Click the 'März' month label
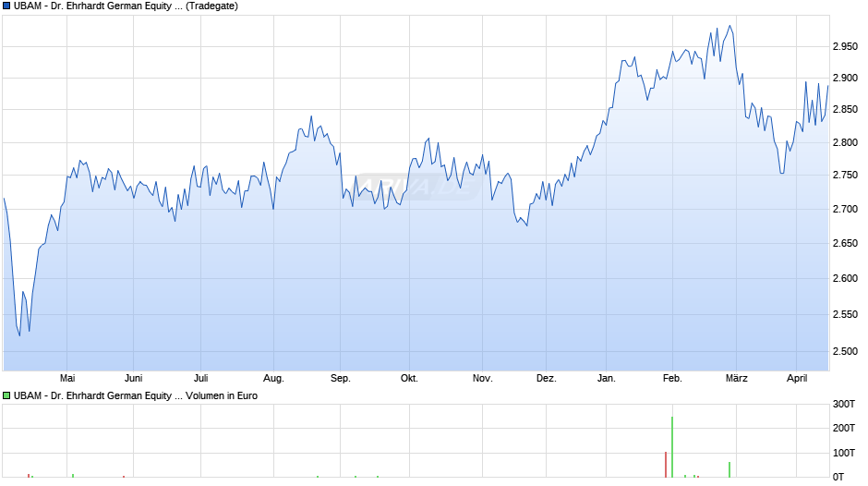The width and height of the screenshot is (868, 486). click(x=737, y=378)
